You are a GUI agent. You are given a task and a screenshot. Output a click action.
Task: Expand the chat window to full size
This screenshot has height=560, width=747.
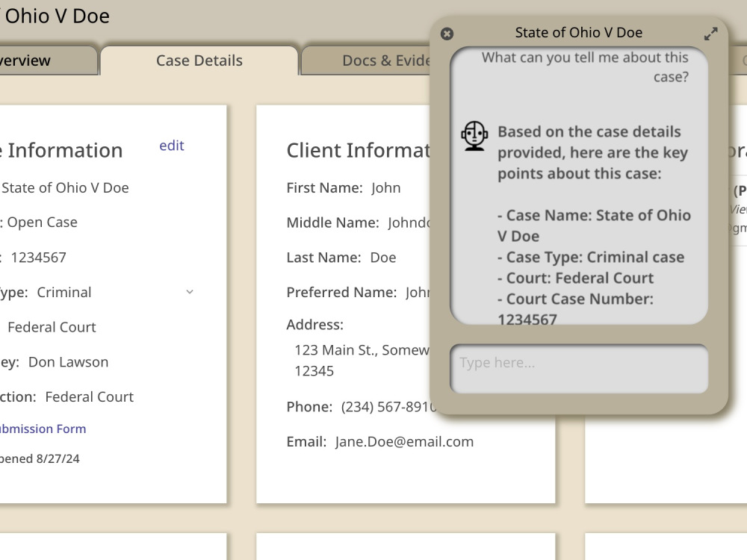coord(711,34)
